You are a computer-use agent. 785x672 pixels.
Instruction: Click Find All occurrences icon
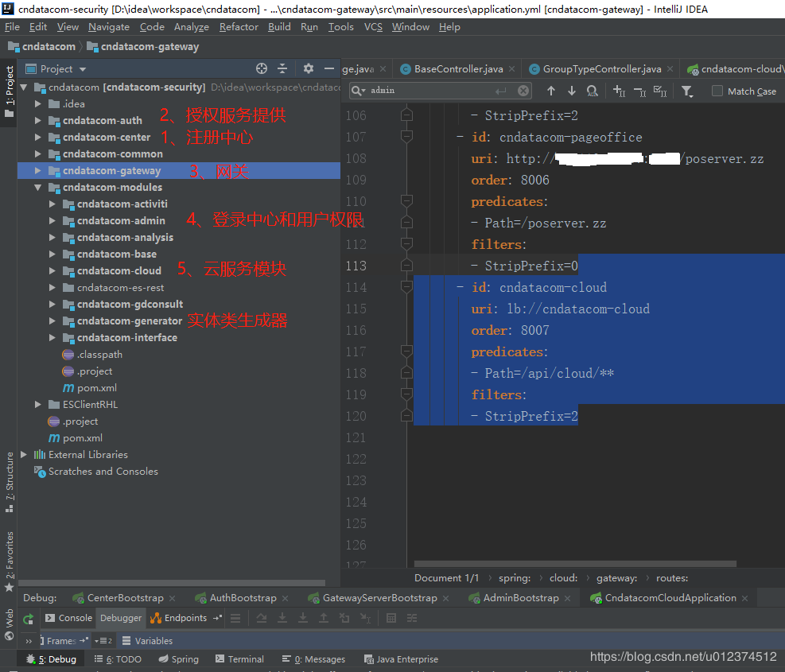coord(593,91)
